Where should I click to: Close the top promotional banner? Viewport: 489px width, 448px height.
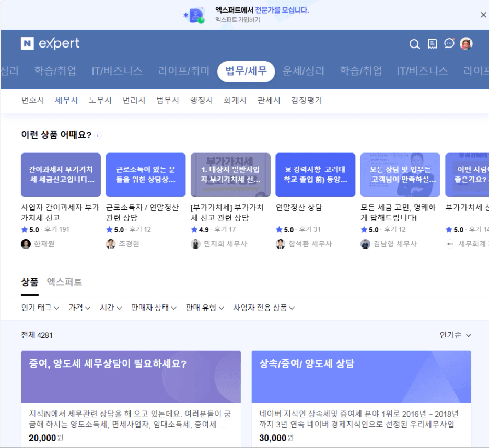483,15
